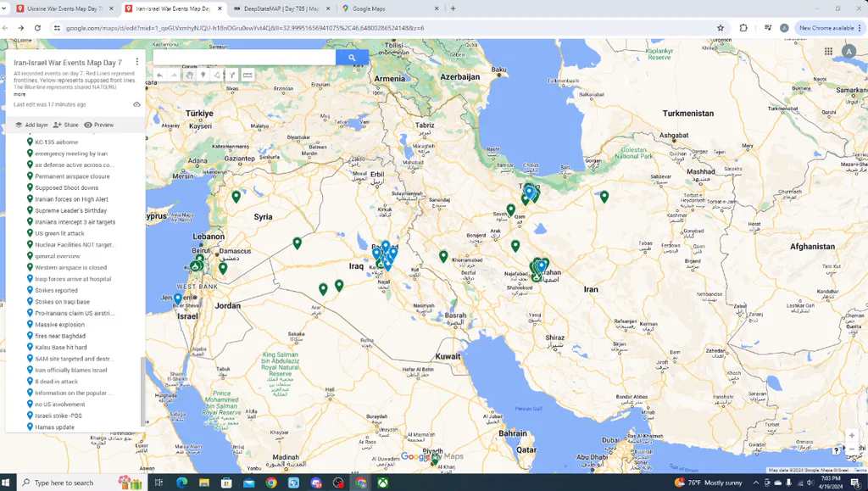The width and height of the screenshot is (868, 491).
Task: Select the Draw a line tool
Action: [217, 75]
